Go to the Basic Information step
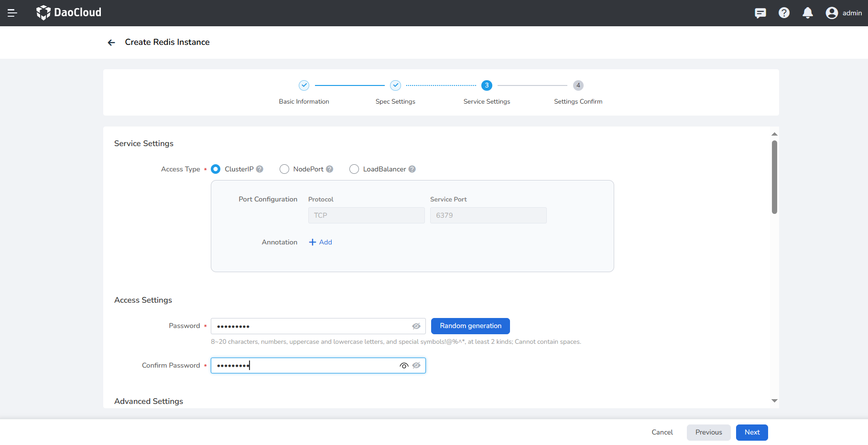Screen dimensions: 868x445 pyautogui.click(x=304, y=85)
